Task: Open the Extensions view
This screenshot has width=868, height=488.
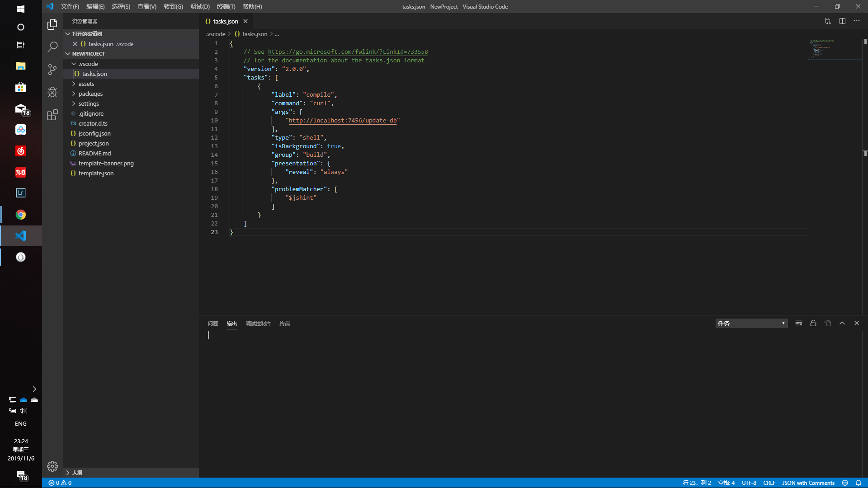Action: [x=52, y=115]
